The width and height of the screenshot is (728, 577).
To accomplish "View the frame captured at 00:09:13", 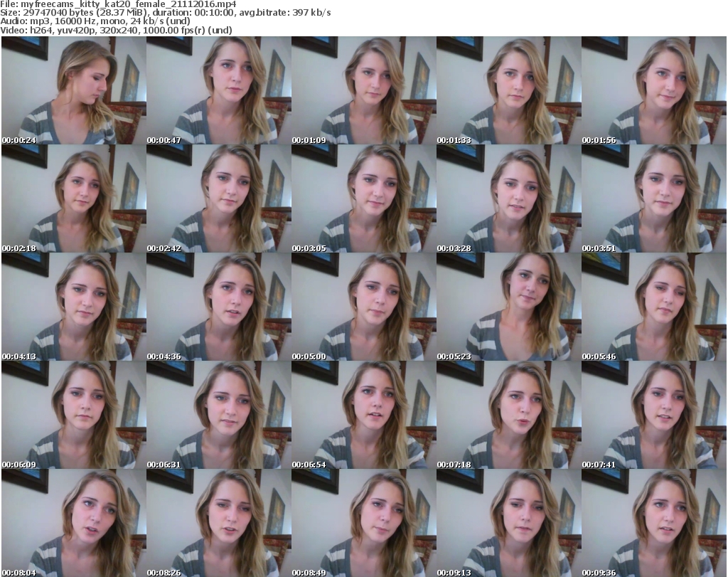I will coord(508,523).
